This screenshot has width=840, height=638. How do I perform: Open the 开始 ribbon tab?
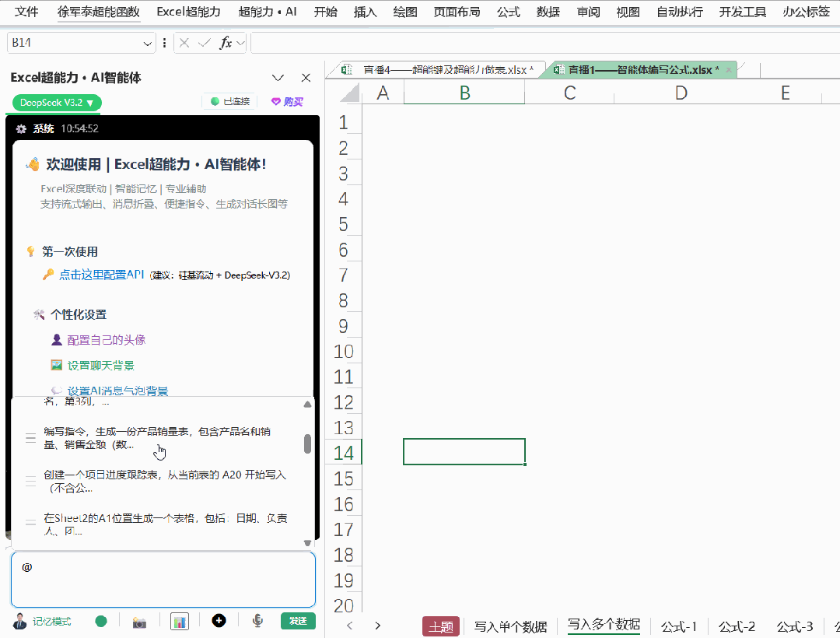(325, 12)
